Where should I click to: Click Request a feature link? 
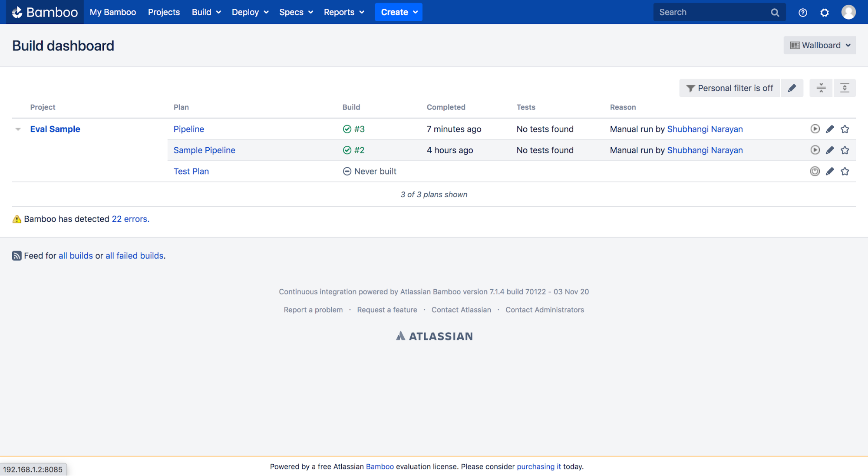point(387,310)
